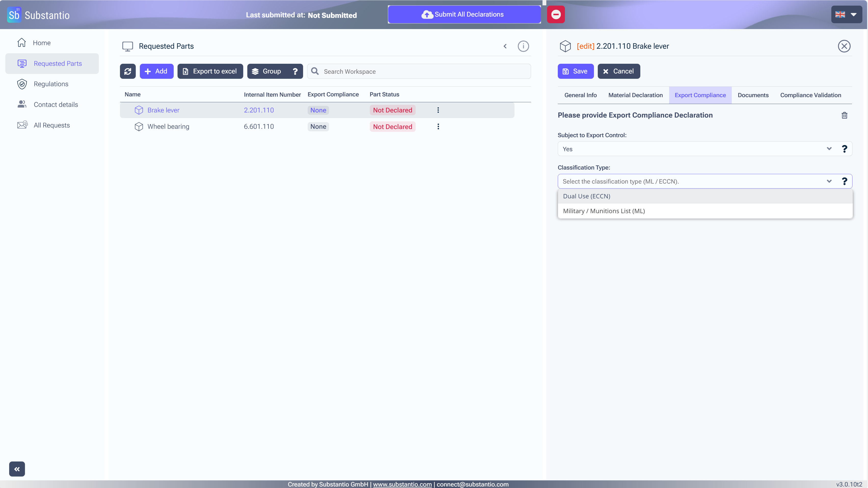This screenshot has height=488, width=868.
Task: Choose Military / Munitions List (ML) option
Action: tap(604, 211)
